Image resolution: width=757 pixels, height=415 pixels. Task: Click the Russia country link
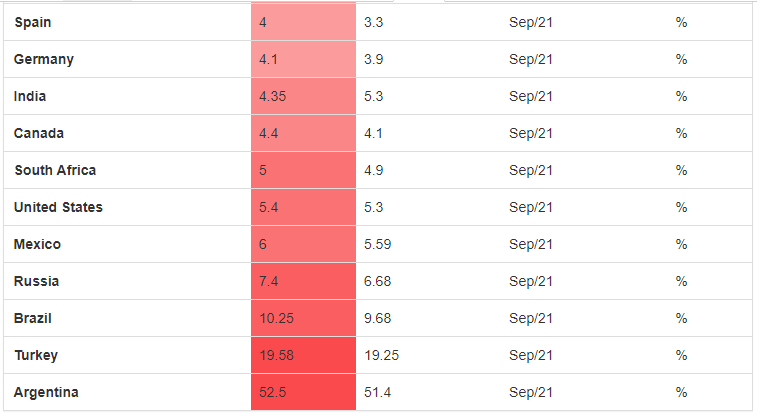coord(36,281)
